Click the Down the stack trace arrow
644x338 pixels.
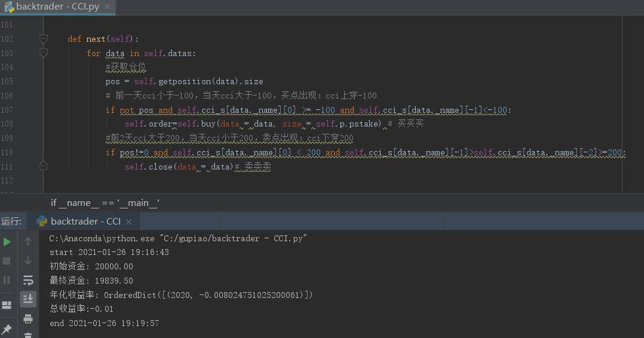28,260
